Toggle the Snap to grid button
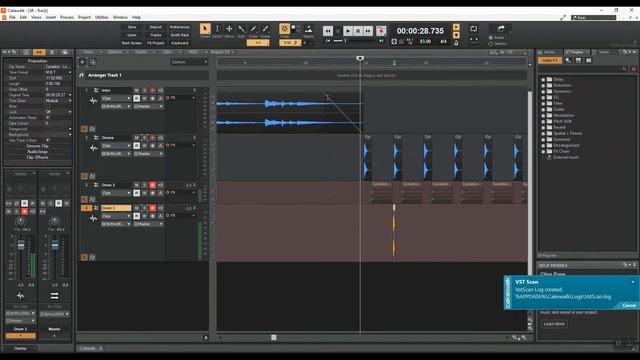Image resolution: width=640 pixels, height=360 pixels. pos(284,29)
